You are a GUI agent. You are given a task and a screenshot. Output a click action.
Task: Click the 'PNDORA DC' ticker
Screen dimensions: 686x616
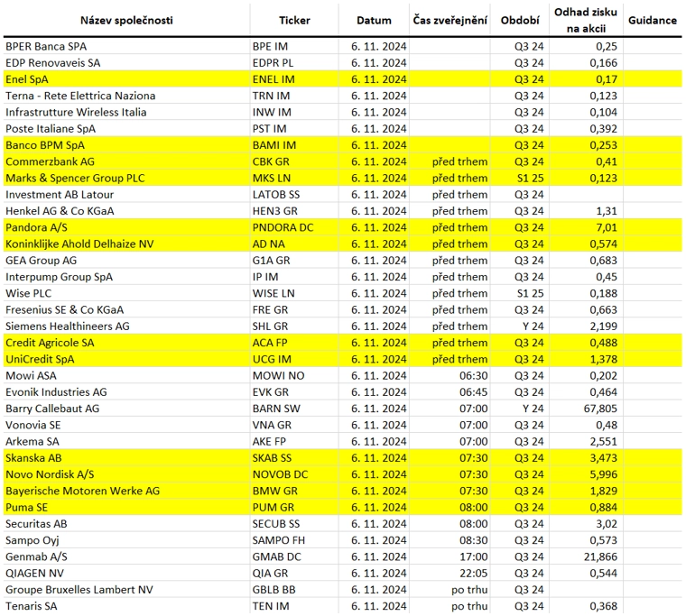click(x=283, y=228)
